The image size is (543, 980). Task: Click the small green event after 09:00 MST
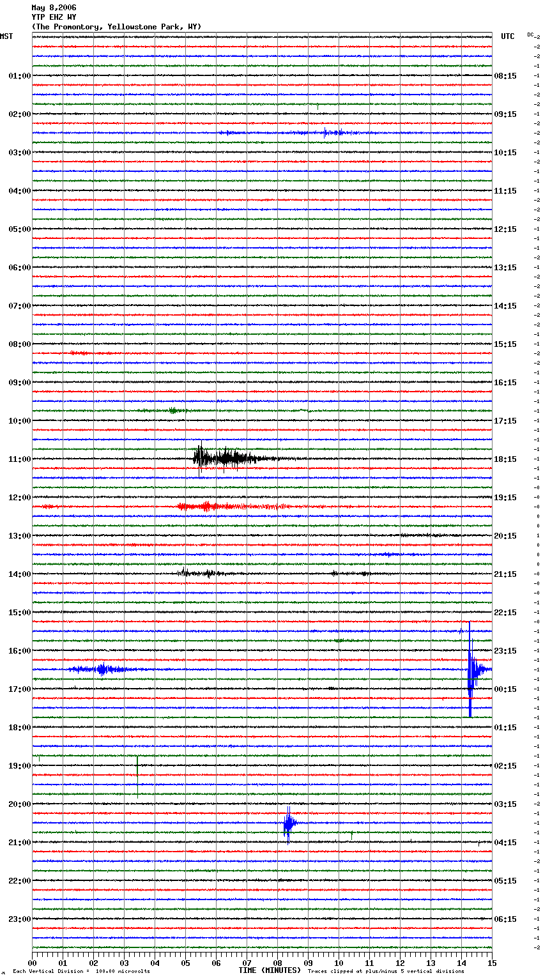click(x=173, y=411)
